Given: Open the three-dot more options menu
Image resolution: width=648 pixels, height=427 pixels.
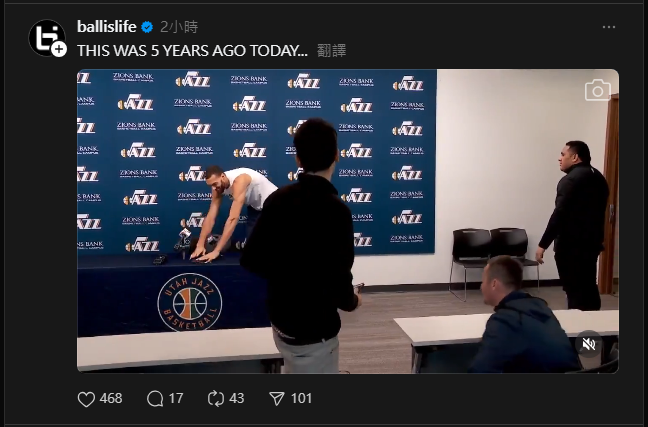Looking at the screenshot, I should point(609,27).
